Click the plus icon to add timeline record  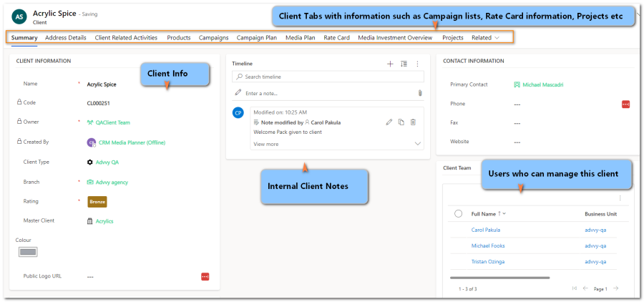[390, 64]
